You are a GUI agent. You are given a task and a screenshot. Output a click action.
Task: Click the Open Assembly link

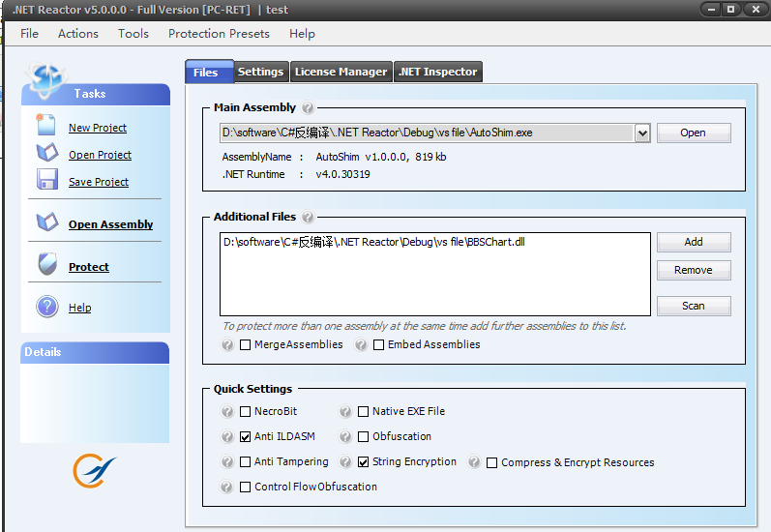coord(110,224)
